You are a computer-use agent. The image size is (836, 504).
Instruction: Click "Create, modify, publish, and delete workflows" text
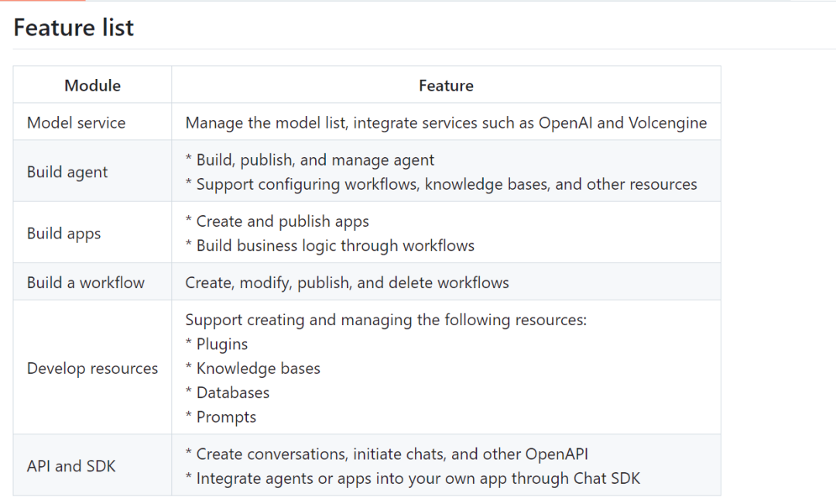click(347, 283)
